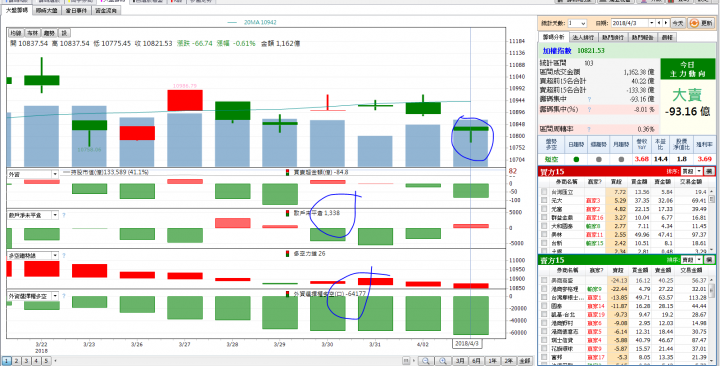
Task: Select the 大盤籌碼 tab
Action: [x=17, y=10]
